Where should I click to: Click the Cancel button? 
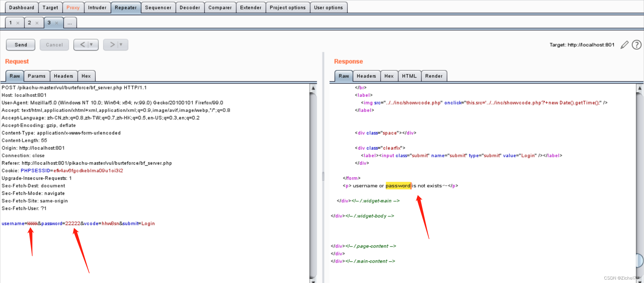click(x=54, y=45)
